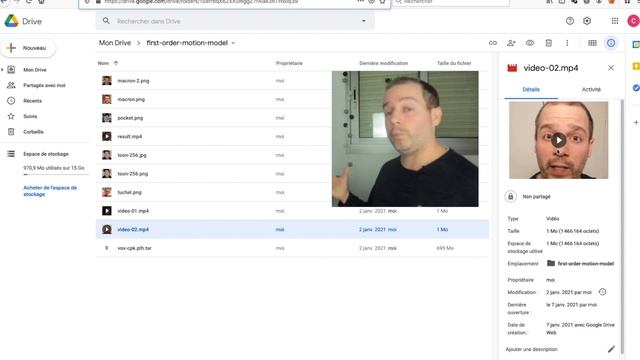The image size is (640, 360).
Task: Click the Google Drive logo
Action: (x=11, y=21)
